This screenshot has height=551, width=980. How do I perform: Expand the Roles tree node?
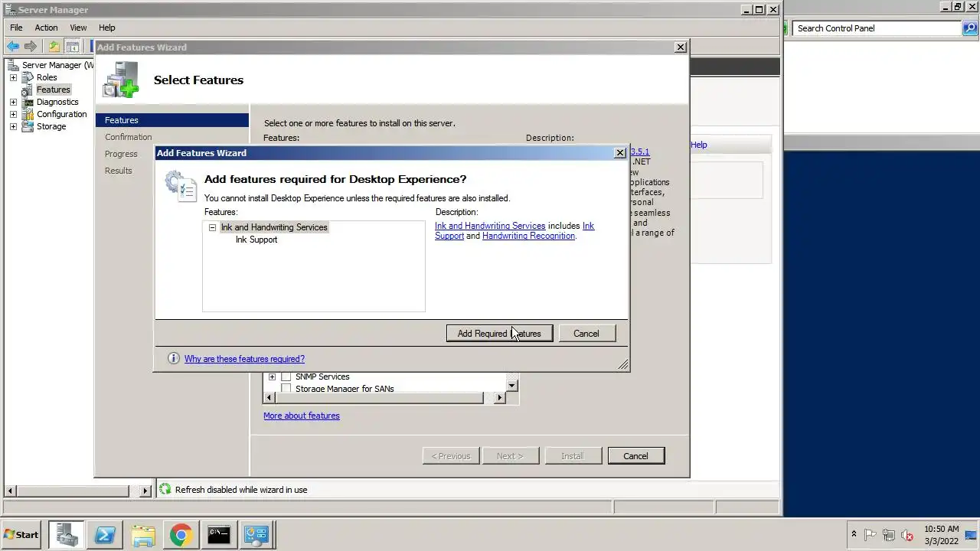pos(13,77)
